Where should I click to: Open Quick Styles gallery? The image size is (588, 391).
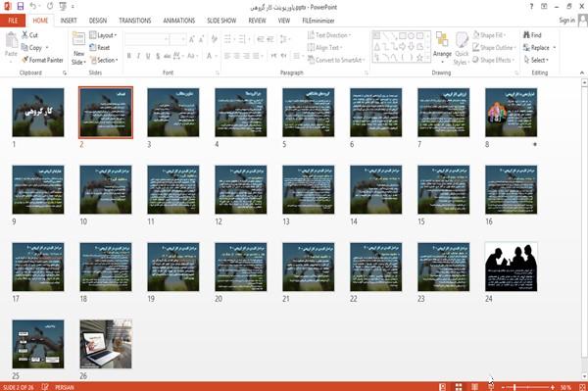pos(462,48)
